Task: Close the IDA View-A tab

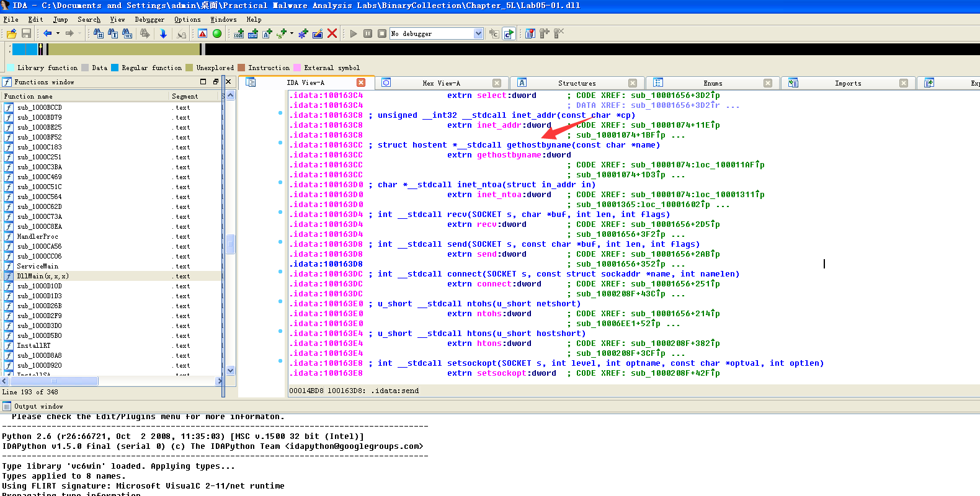Action: 361,82
